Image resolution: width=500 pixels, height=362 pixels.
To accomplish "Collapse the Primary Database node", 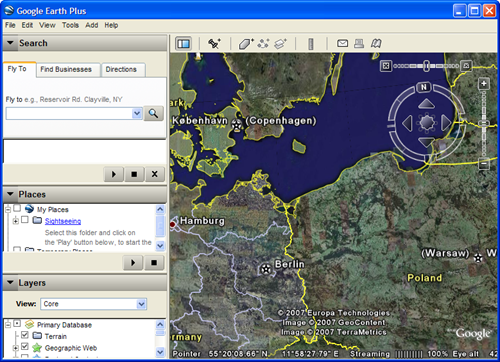I will [x=8, y=324].
